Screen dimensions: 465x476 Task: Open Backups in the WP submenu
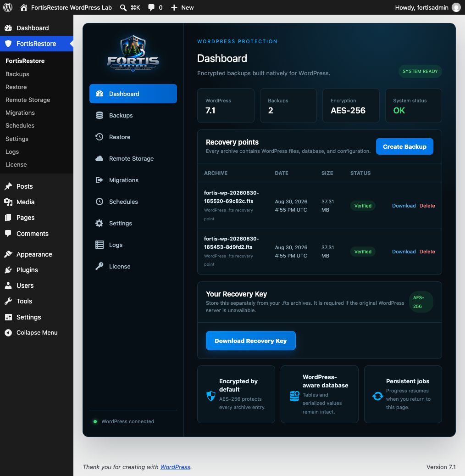(x=17, y=74)
